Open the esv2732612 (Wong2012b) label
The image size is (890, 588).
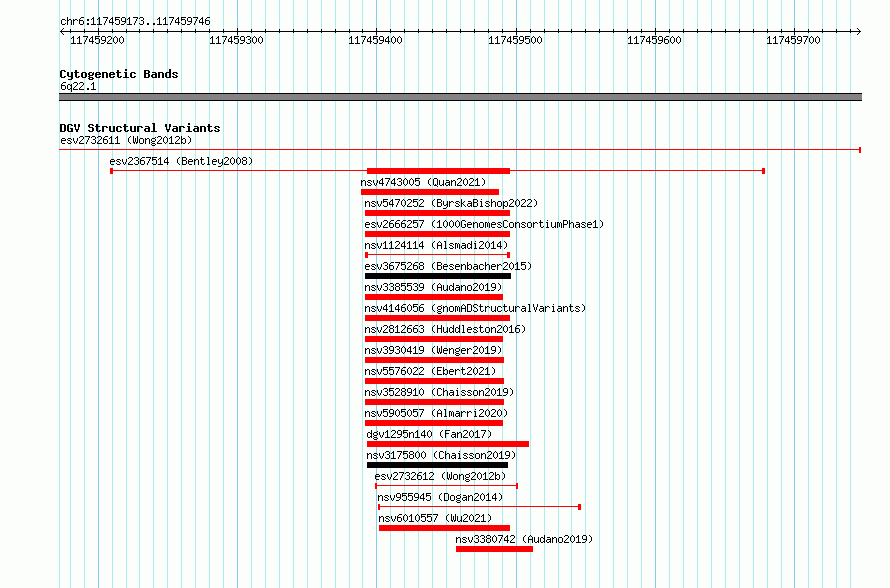click(440, 476)
